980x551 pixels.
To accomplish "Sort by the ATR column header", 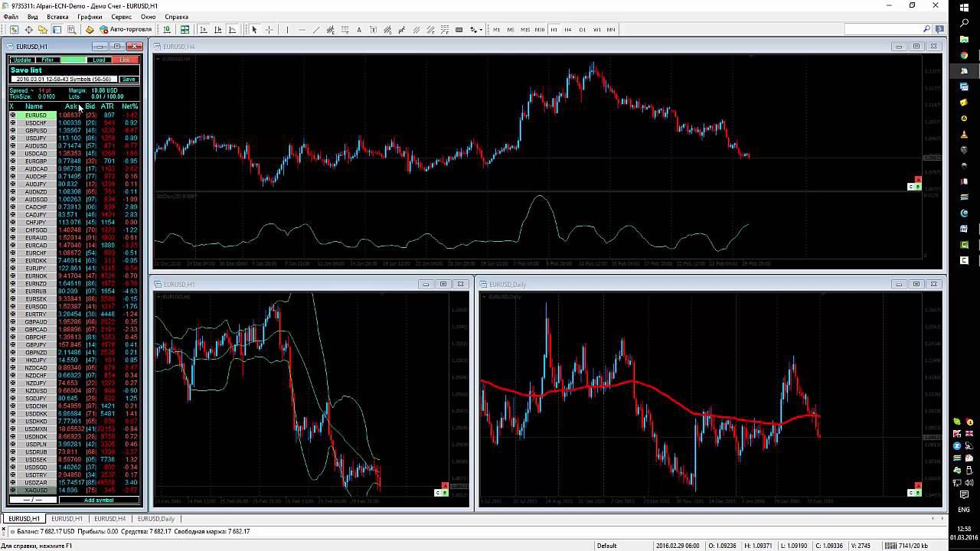I will pyautogui.click(x=107, y=106).
